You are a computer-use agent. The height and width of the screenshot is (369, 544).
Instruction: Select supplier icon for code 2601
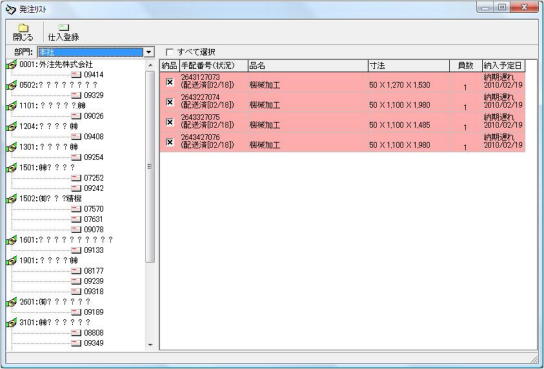pos(11,302)
